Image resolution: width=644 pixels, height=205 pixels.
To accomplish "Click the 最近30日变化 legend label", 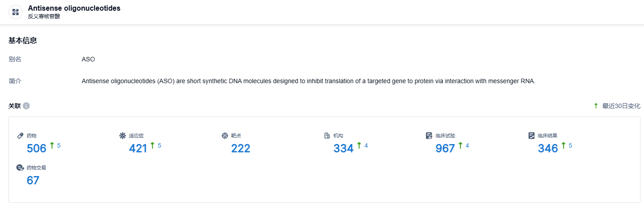I will [x=621, y=106].
